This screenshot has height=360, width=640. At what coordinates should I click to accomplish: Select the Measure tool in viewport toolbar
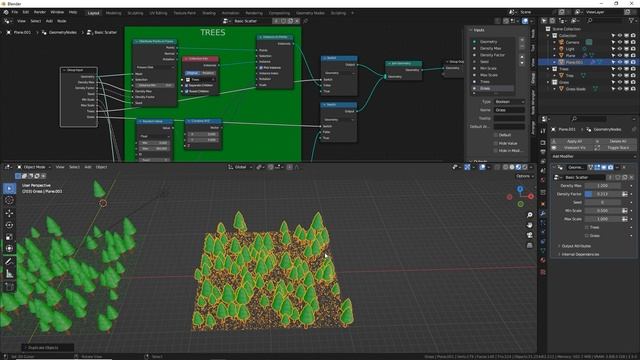point(9,274)
